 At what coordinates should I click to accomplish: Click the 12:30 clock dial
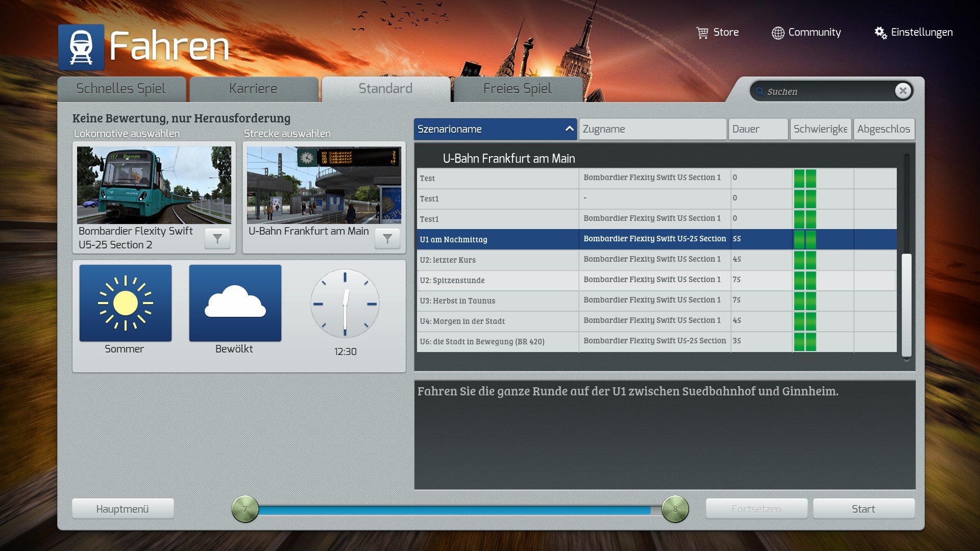tap(345, 304)
